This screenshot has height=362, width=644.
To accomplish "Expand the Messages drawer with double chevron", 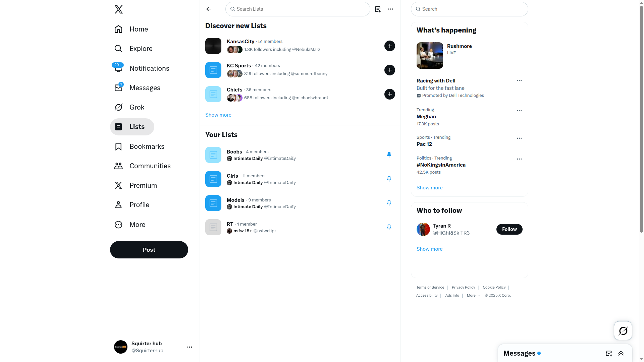I will pos(621,353).
